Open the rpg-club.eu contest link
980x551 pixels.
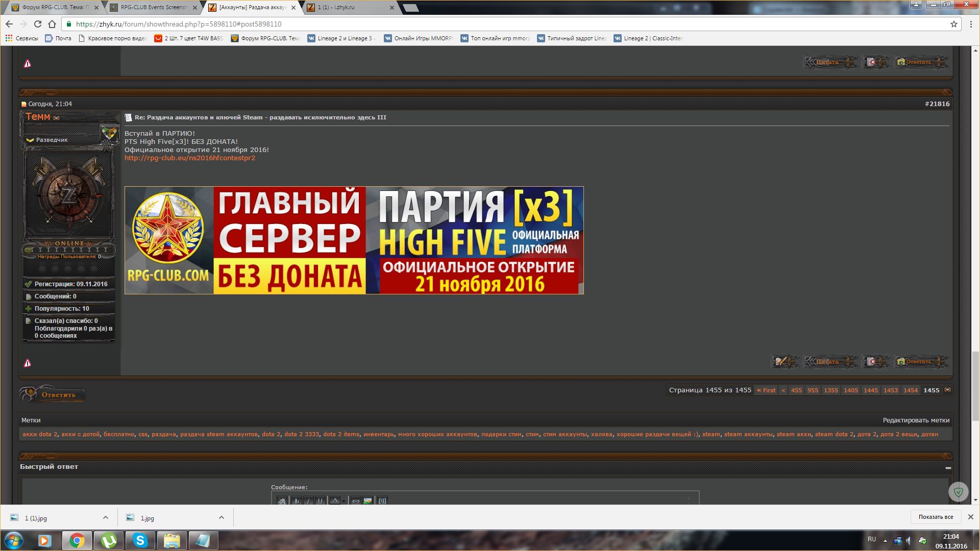tap(190, 158)
